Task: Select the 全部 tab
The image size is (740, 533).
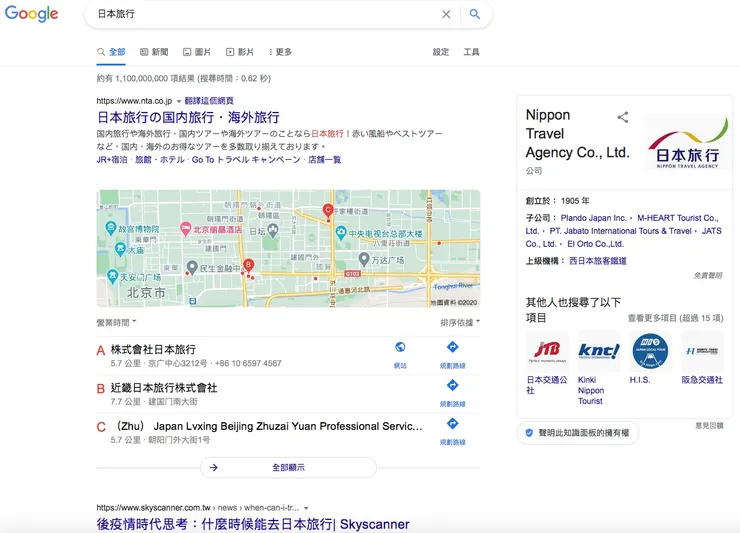Action: (x=111, y=52)
